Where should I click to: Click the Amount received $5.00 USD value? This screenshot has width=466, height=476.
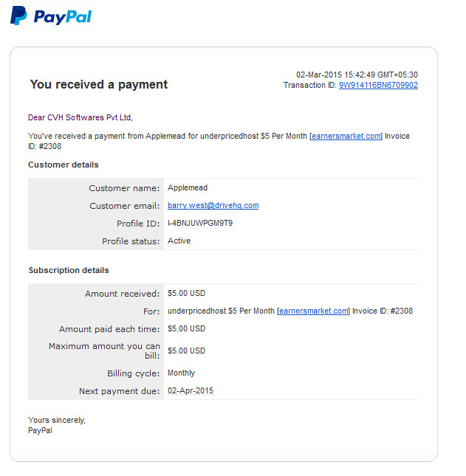pyautogui.click(x=187, y=293)
